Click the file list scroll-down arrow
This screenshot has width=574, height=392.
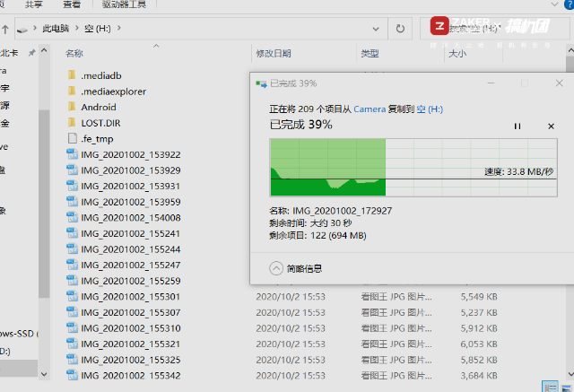(x=570, y=374)
